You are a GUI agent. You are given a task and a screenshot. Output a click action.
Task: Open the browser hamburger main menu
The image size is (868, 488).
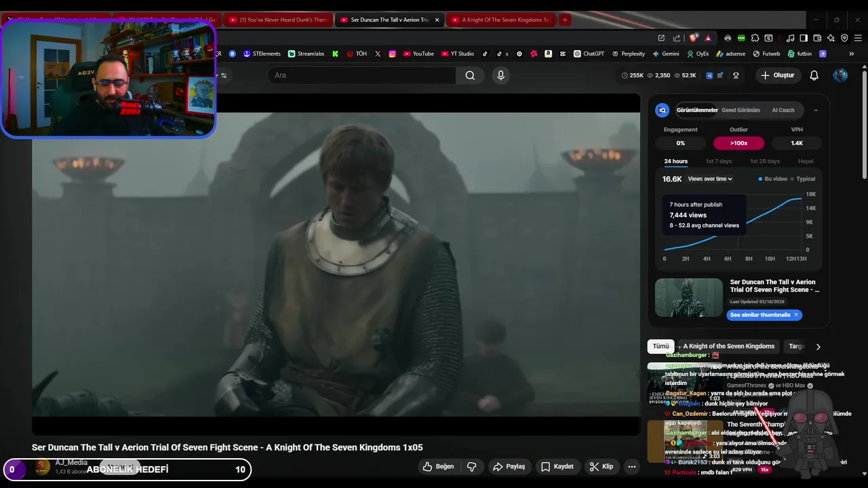[x=858, y=38]
